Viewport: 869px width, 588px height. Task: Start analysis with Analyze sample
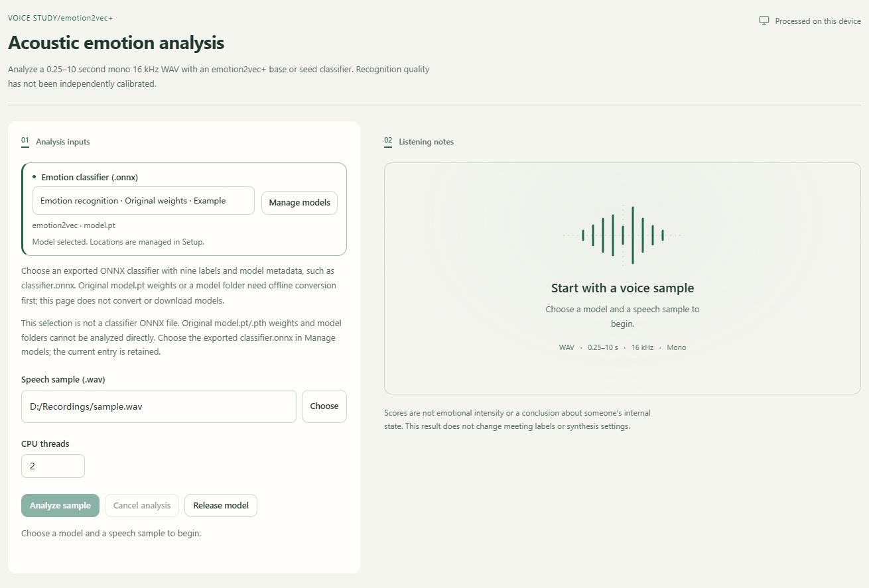[60, 506]
